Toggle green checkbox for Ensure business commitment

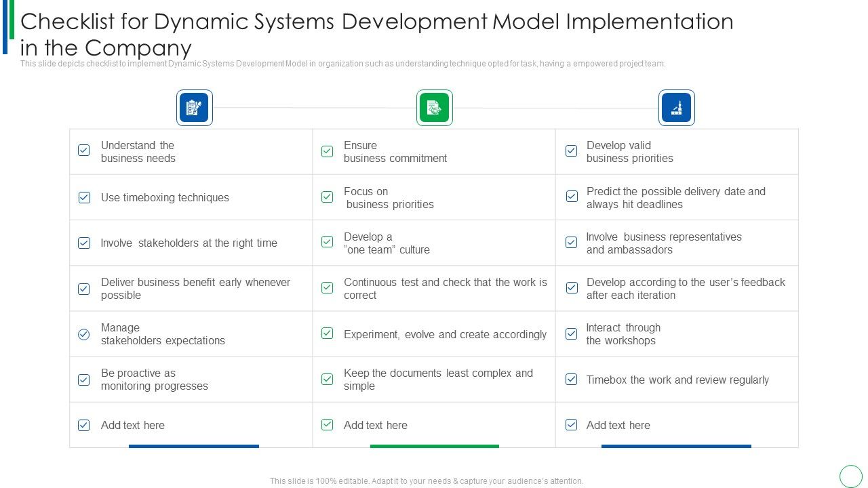(328, 151)
